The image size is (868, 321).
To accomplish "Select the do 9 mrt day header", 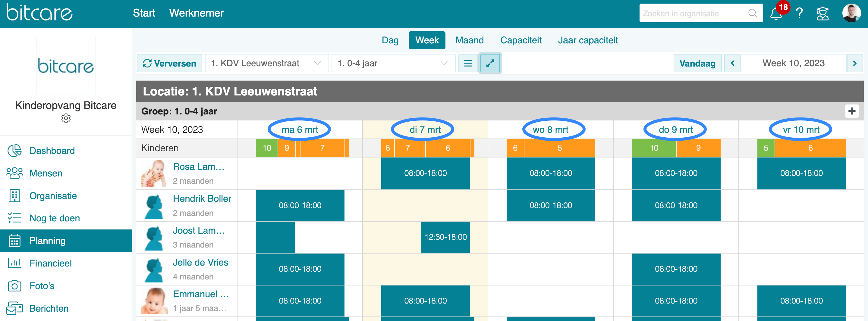I will 676,130.
